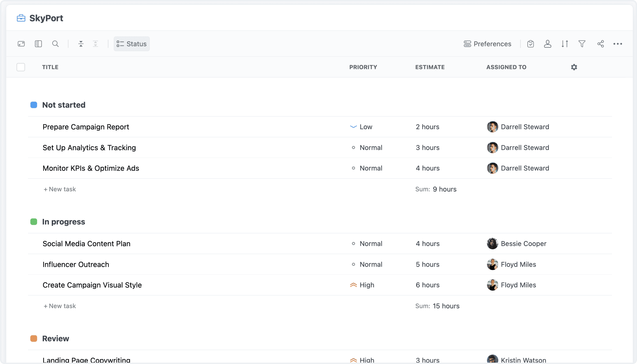Viewport: 637px width, 364px height.
Task: Enter fullscreen view via the expand icon
Action: click(x=21, y=44)
